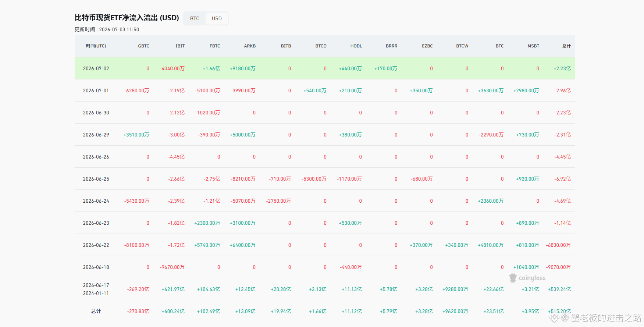Viewport: 644px width, 327px height.
Task: Click the ARKB column header
Action: point(250,46)
